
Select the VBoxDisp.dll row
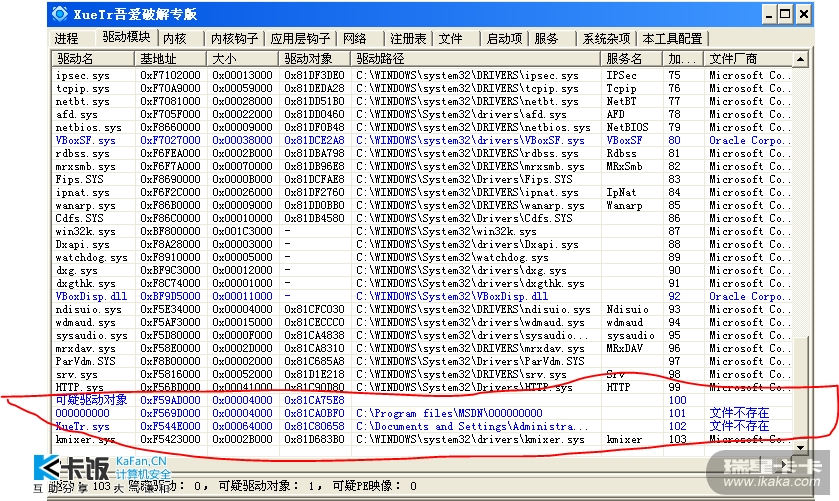[x=422, y=296]
